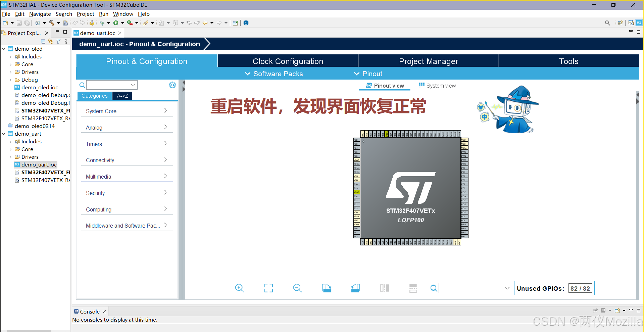Screen dimensions: 644x332
Task: Expand the Security category
Action: [x=127, y=193]
